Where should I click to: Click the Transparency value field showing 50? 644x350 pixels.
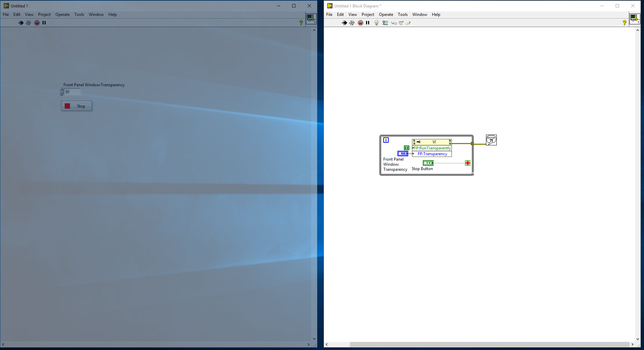pyautogui.click(x=72, y=92)
